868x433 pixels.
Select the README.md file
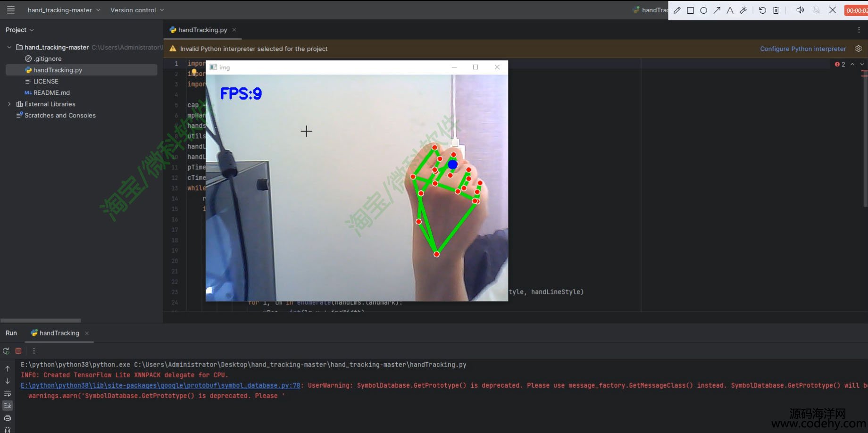click(51, 92)
